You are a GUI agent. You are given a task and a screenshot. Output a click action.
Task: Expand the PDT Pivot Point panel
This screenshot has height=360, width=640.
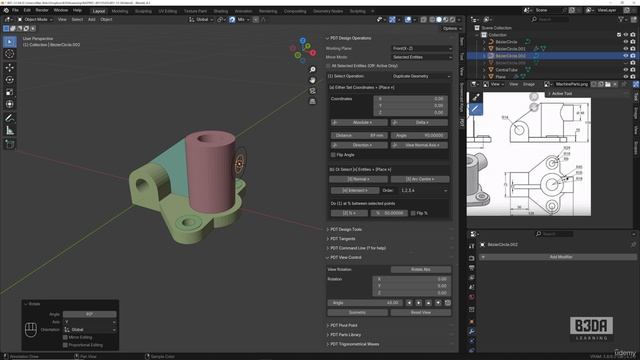tap(344, 325)
